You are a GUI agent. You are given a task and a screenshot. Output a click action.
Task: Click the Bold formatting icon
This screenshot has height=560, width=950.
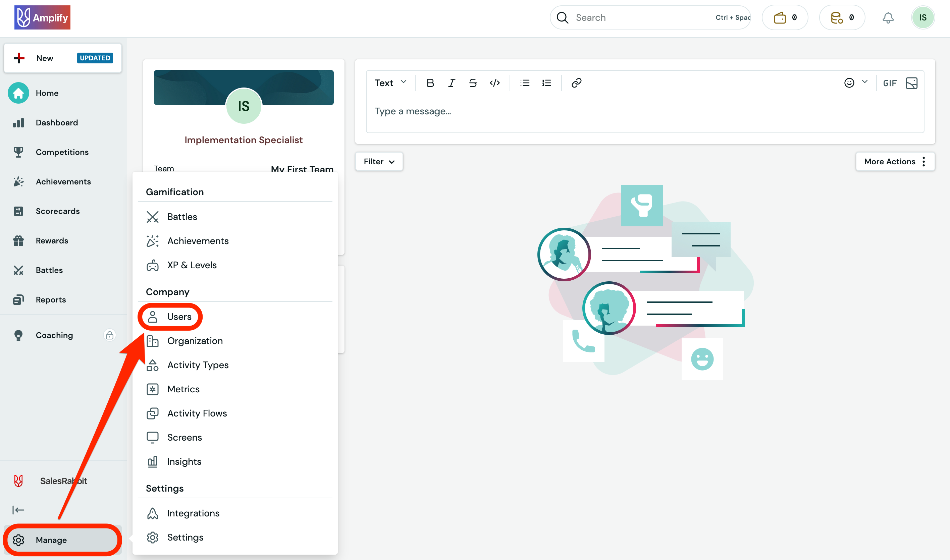[430, 82]
